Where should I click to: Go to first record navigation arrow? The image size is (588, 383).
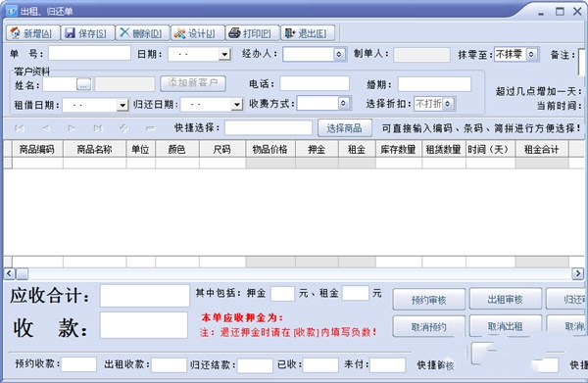click(20, 128)
